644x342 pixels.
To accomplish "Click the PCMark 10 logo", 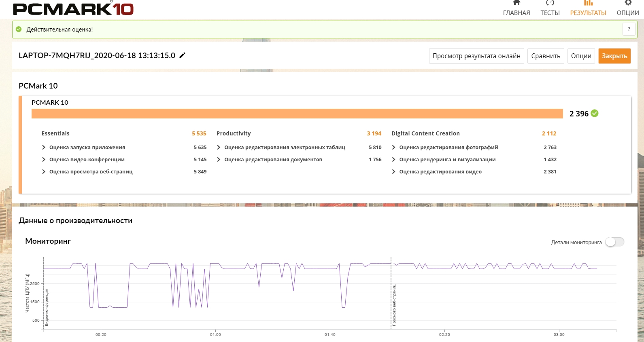I will click(73, 8).
